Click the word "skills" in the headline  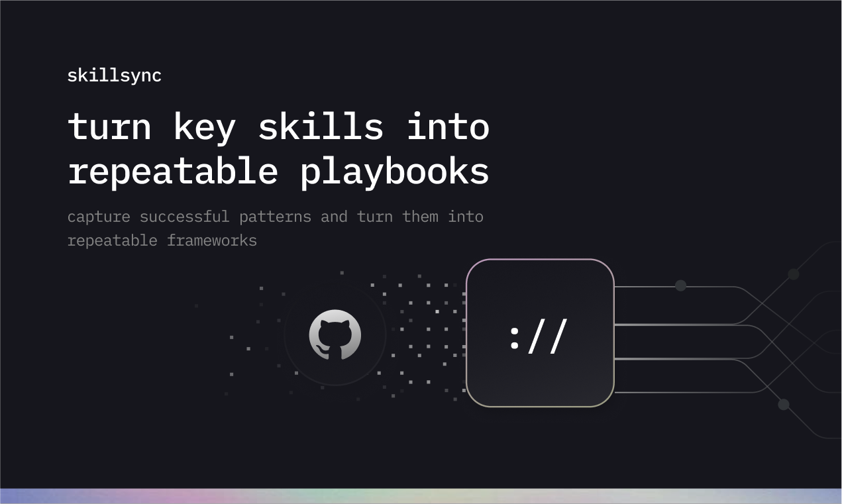click(x=321, y=126)
